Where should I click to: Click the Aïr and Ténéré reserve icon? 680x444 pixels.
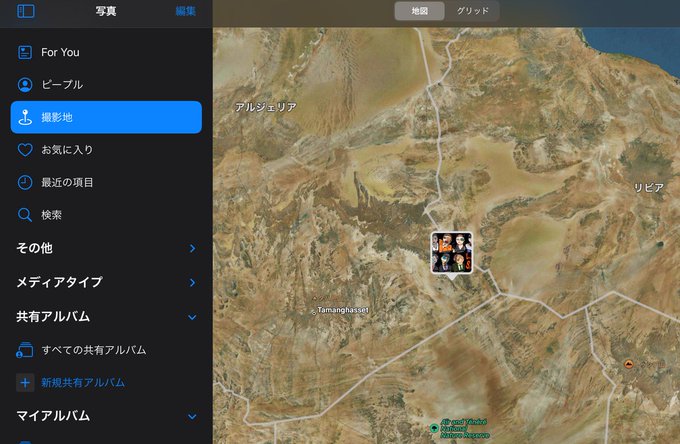(434, 428)
